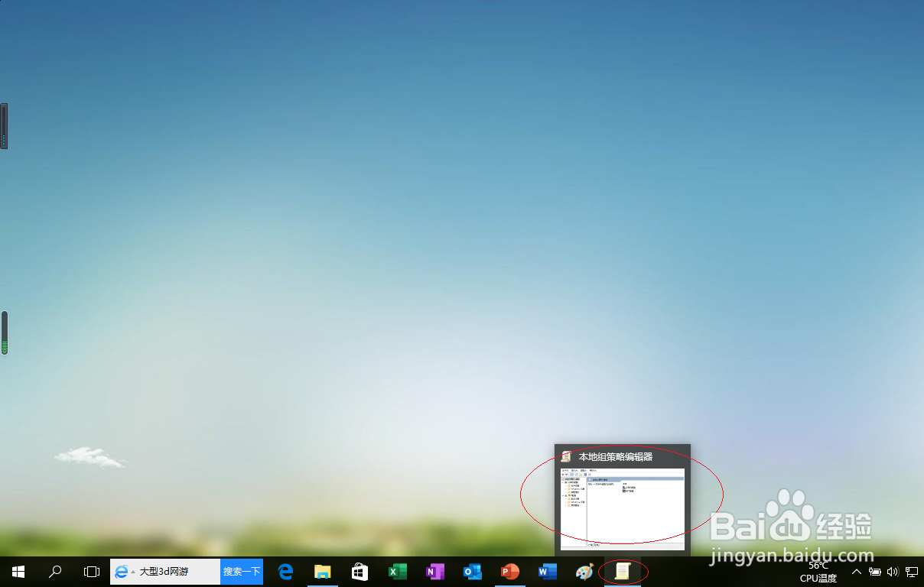Open Word from the taskbar
This screenshot has height=587, width=924.
[x=546, y=571]
